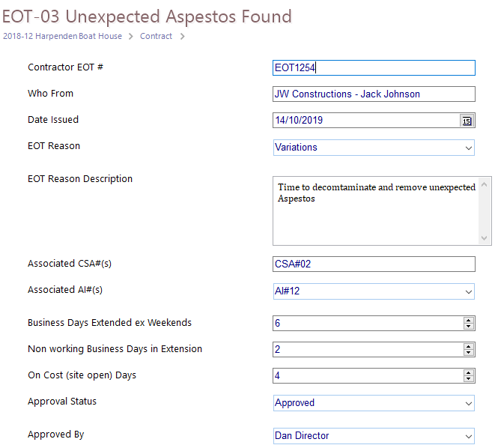The height and width of the screenshot is (448, 495).
Task: Click the Contractor EOT # field
Action: (x=374, y=68)
